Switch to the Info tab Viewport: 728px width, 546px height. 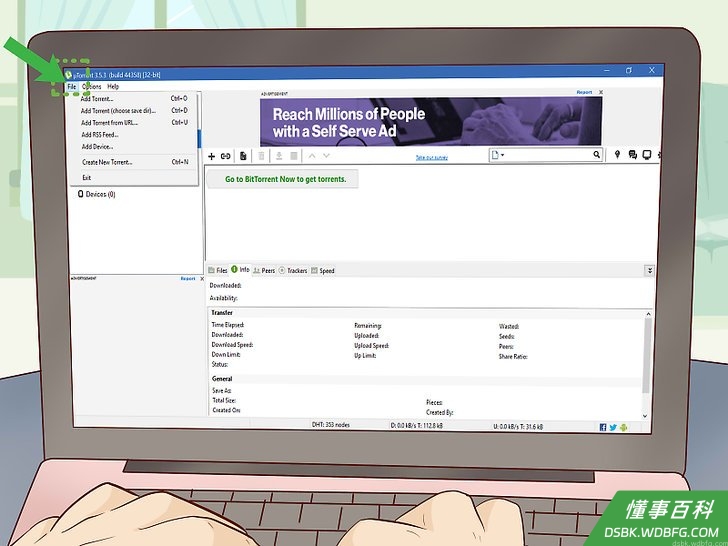pyautogui.click(x=240, y=269)
